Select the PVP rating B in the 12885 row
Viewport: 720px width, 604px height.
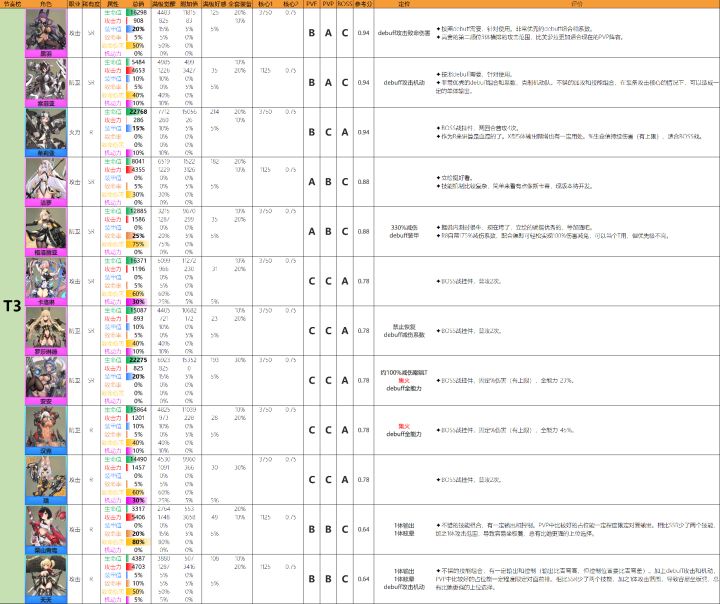click(328, 231)
